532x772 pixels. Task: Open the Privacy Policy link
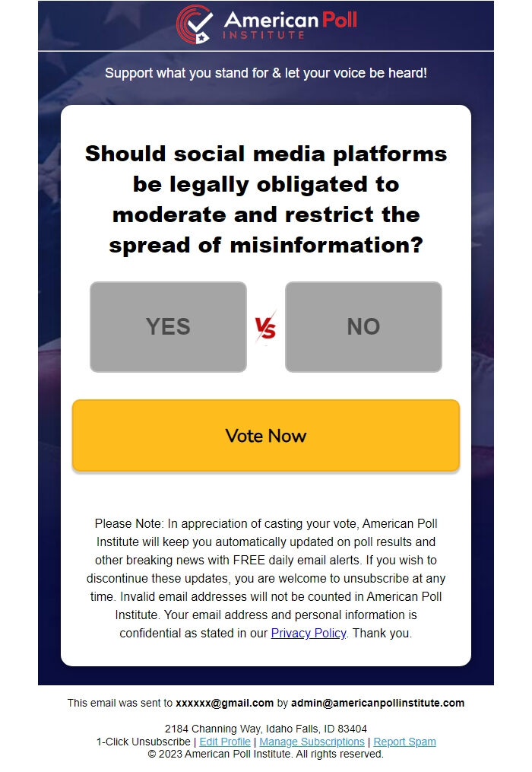(309, 633)
